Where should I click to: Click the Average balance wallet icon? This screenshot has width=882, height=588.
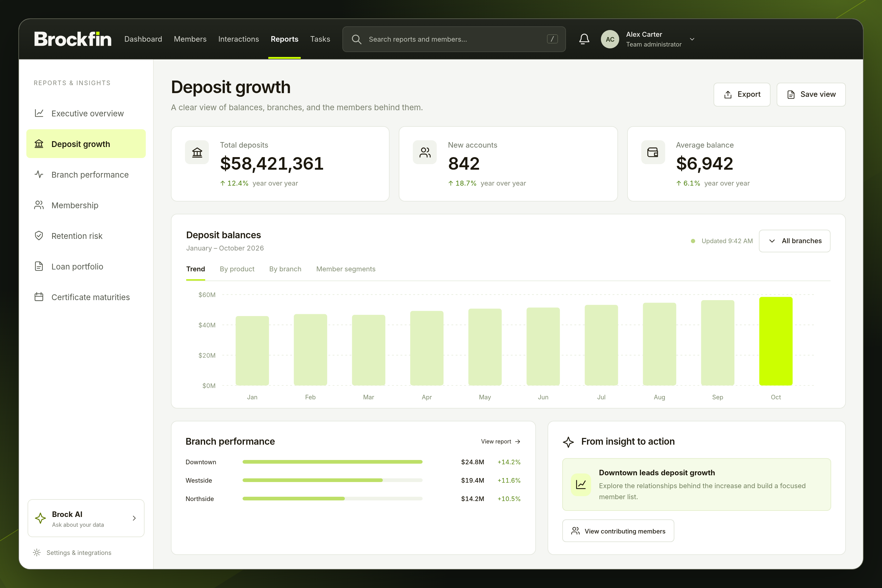coord(653,152)
